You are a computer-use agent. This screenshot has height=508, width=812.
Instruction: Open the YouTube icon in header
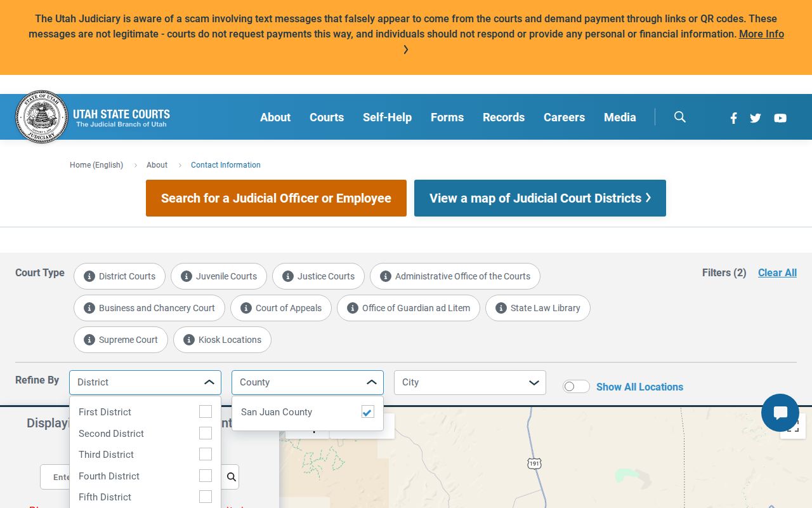pos(780,117)
